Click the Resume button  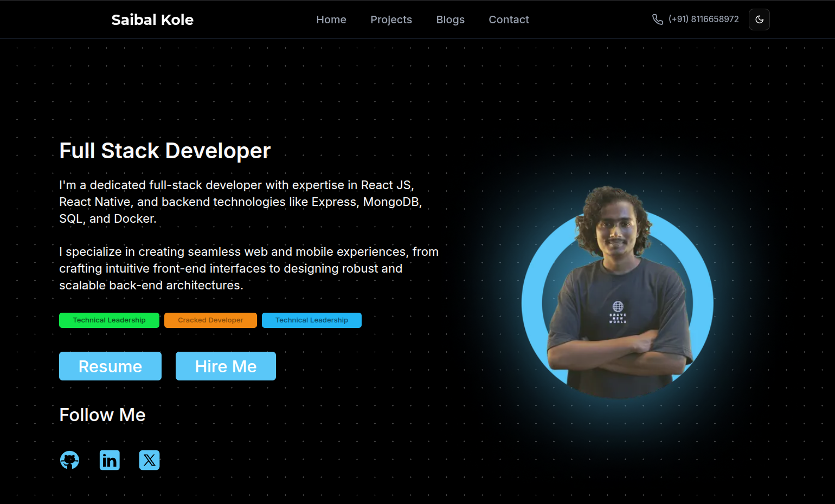(x=110, y=366)
